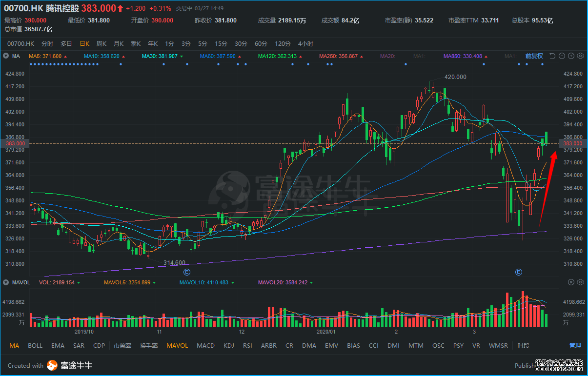Click the 383.000 current price axis label
The image size is (588, 376).
573,143
